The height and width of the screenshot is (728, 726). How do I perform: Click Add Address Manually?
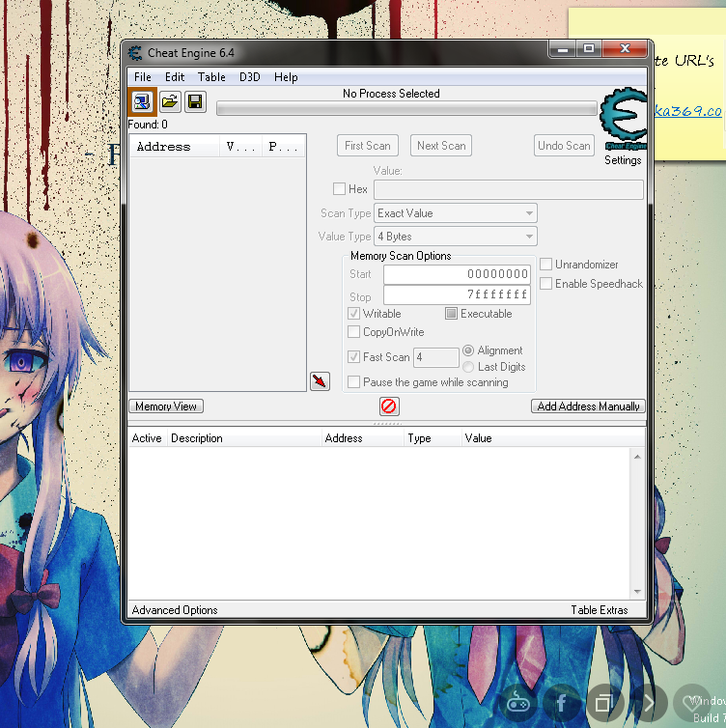tap(588, 406)
